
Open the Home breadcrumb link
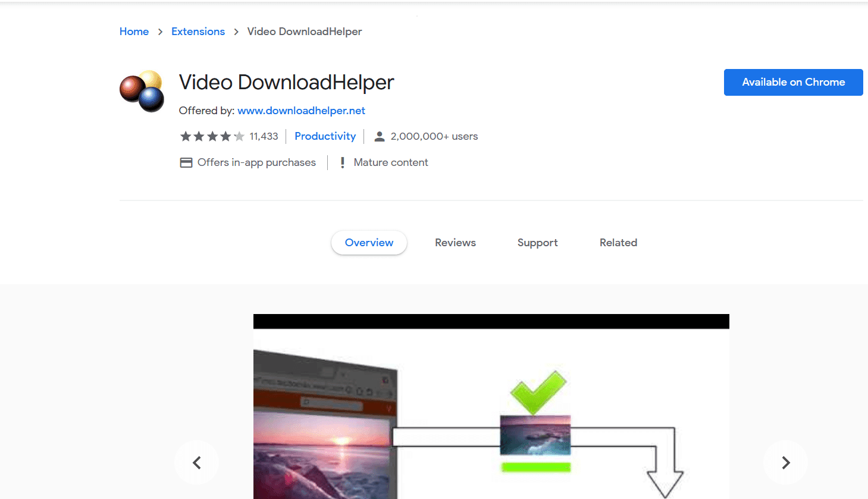pyautogui.click(x=134, y=32)
